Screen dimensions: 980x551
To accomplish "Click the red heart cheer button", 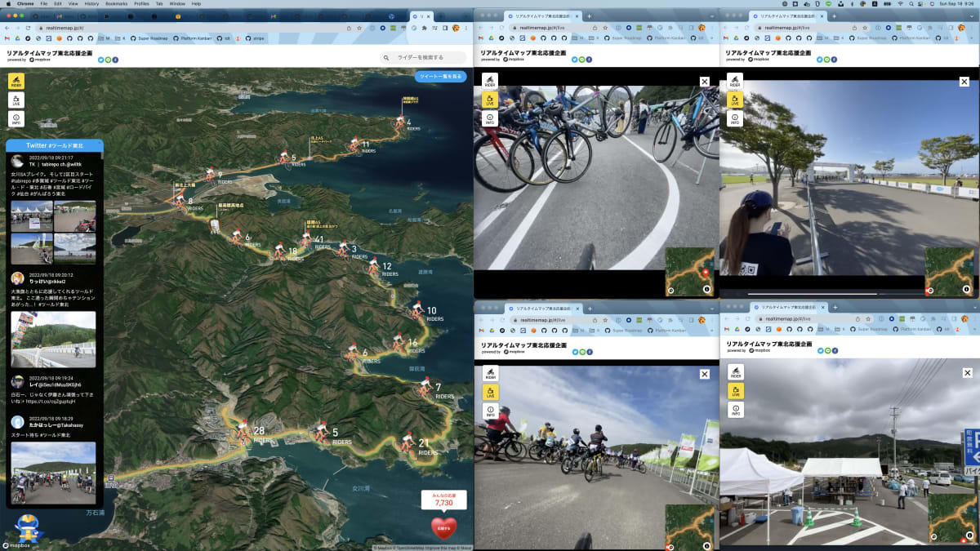I will point(444,528).
